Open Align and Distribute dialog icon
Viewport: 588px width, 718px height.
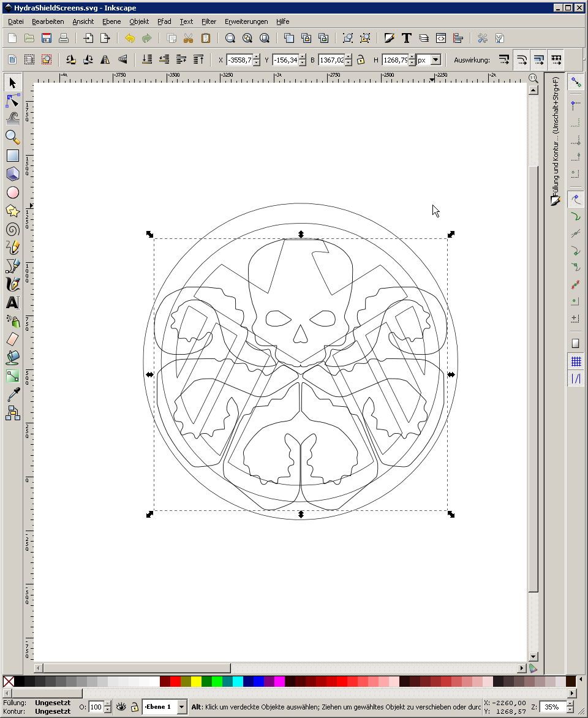458,38
